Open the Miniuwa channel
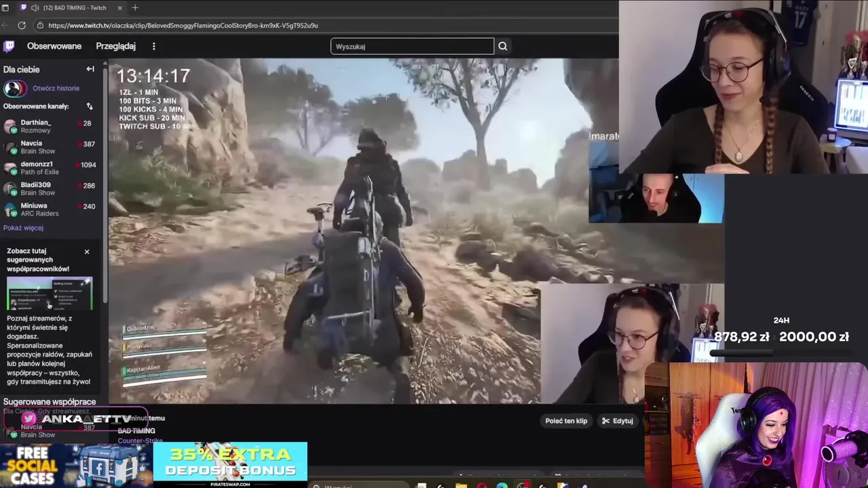This screenshot has width=868, height=488. (51, 209)
